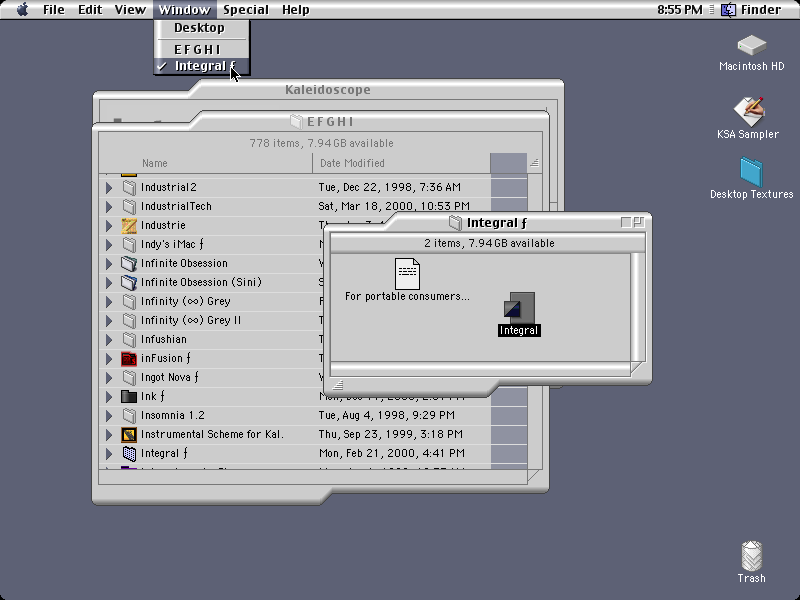Image resolution: width=800 pixels, height=600 pixels.
Task: Expand the Integral ƒ folder in list
Action: click(x=109, y=454)
